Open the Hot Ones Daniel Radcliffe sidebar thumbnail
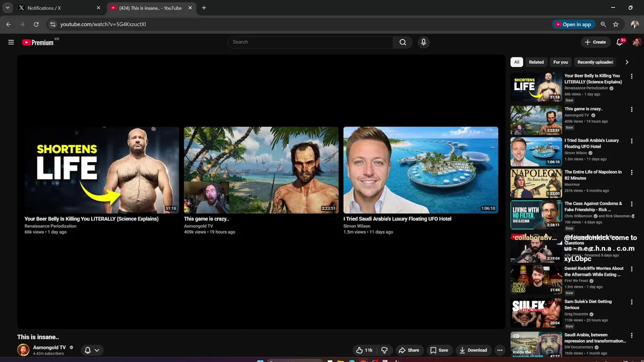The image size is (644, 362). coord(536,280)
